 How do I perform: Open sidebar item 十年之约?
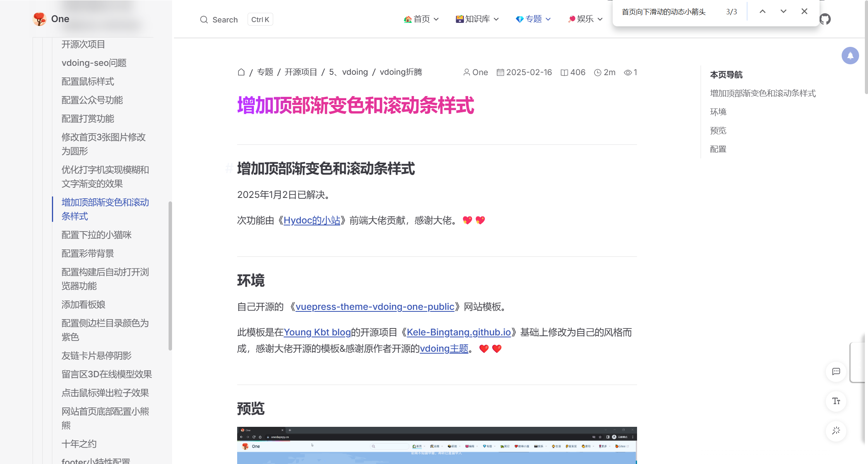coord(79,444)
